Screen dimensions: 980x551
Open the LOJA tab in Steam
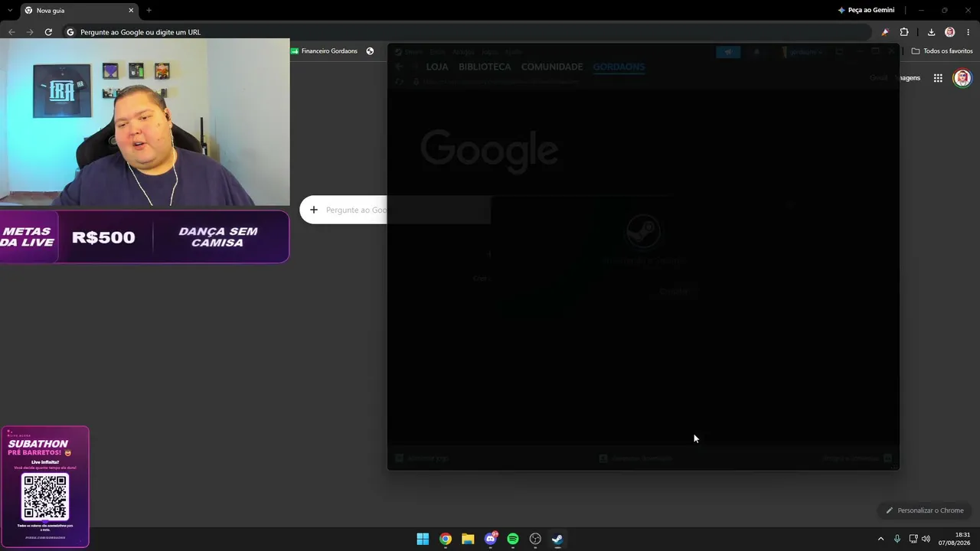[437, 67]
